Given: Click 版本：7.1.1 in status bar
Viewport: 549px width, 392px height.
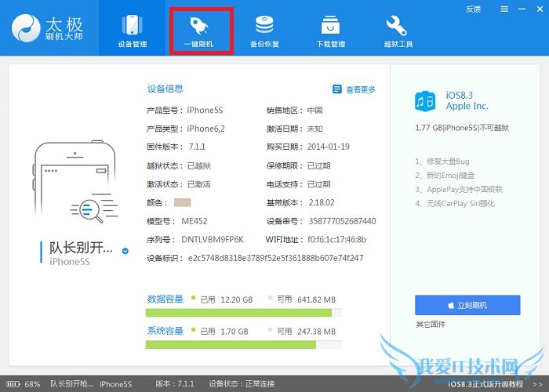Looking at the screenshot, I should point(174,384).
